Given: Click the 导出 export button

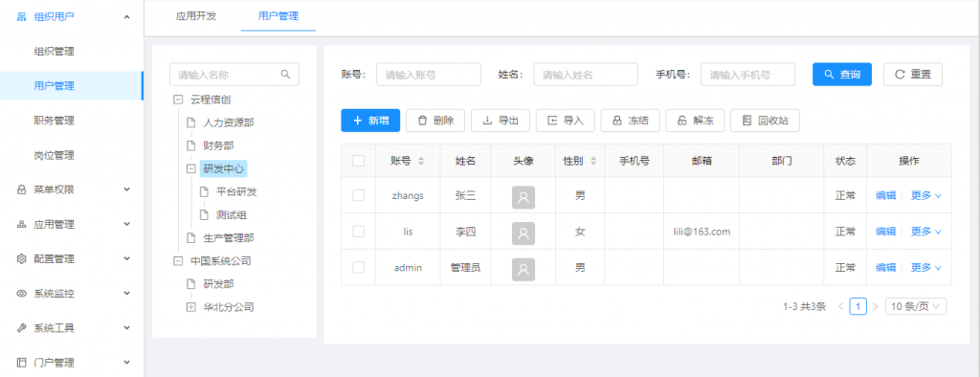Looking at the screenshot, I should pyautogui.click(x=501, y=121).
